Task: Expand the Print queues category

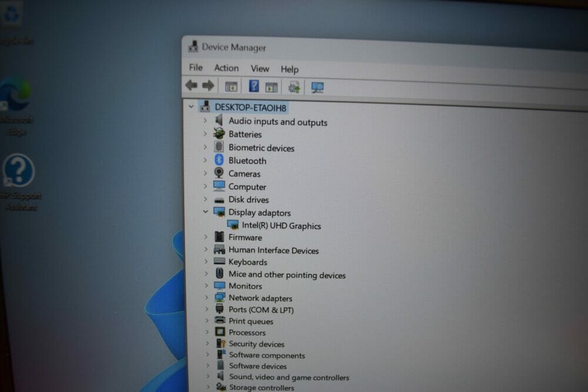Action: point(207,320)
